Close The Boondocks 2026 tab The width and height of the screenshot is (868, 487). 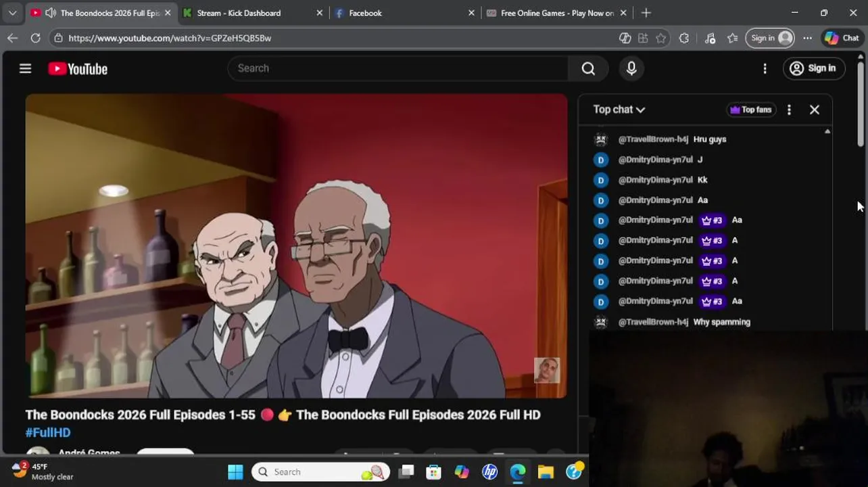coord(168,13)
